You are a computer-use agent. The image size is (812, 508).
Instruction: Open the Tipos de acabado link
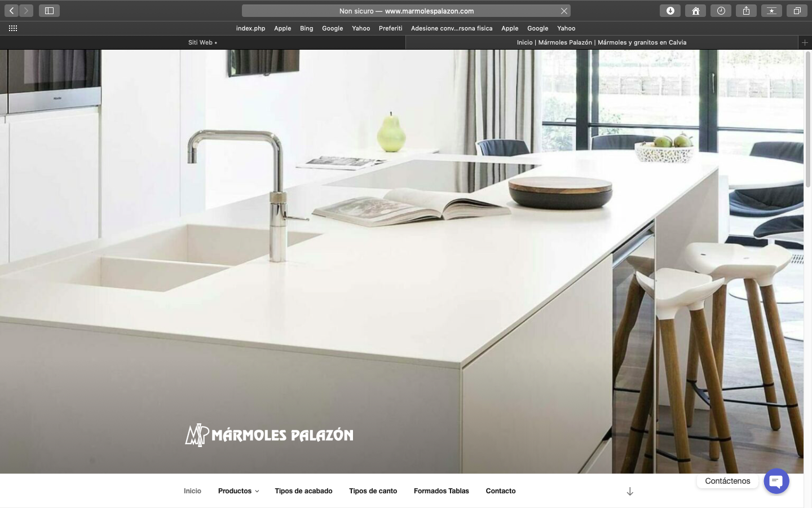303,491
